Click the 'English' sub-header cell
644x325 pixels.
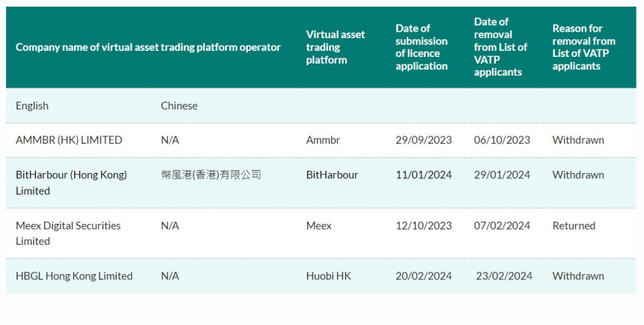pos(32,106)
